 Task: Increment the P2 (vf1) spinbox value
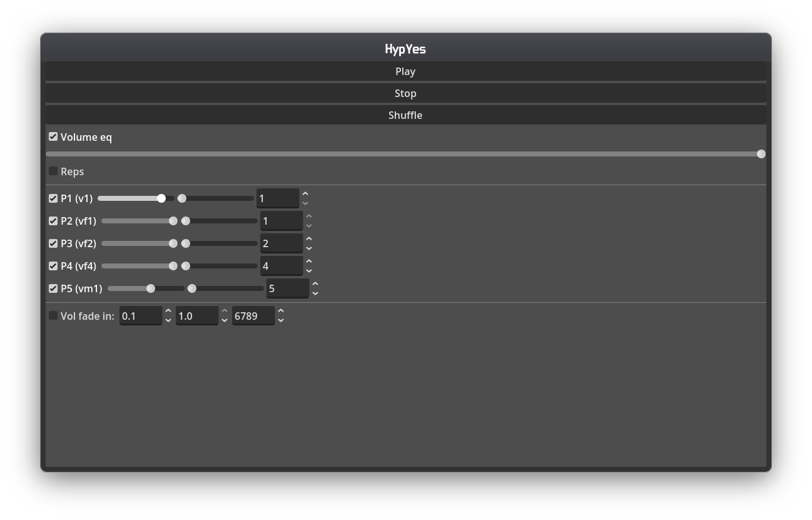309,217
